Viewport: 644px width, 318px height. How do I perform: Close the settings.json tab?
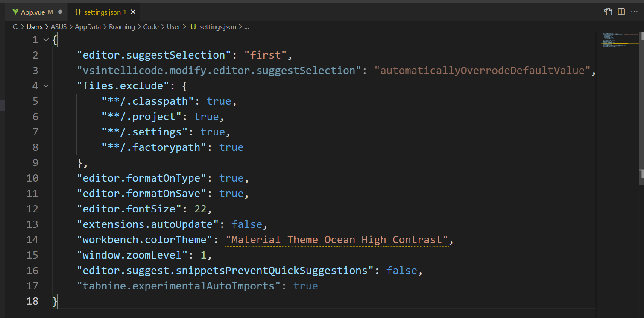click(x=133, y=12)
